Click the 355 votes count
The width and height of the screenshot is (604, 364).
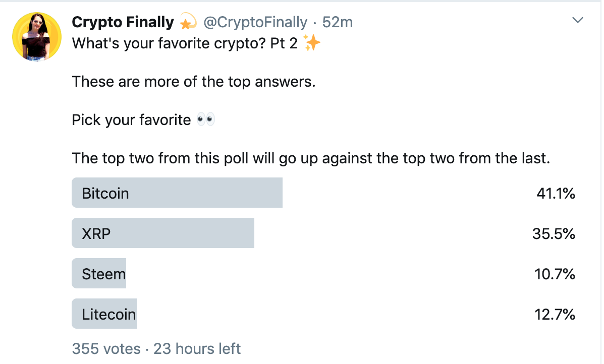pyautogui.click(x=106, y=348)
